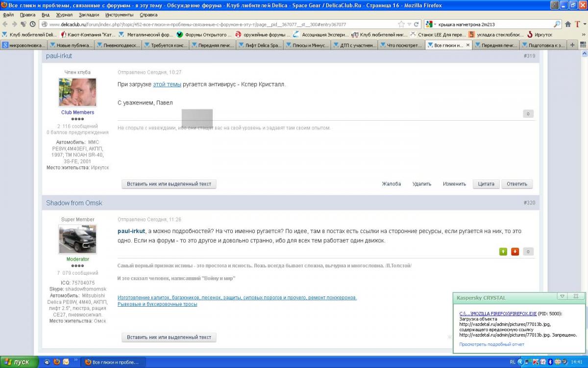Click the browser Back arrow button

coord(5,24)
